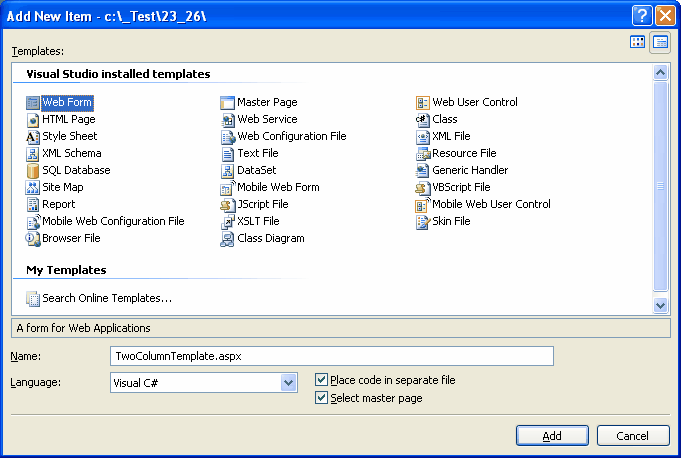Choose the Browser File icon
The width and height of the screenshot is (681, 458).
(33, 238)
